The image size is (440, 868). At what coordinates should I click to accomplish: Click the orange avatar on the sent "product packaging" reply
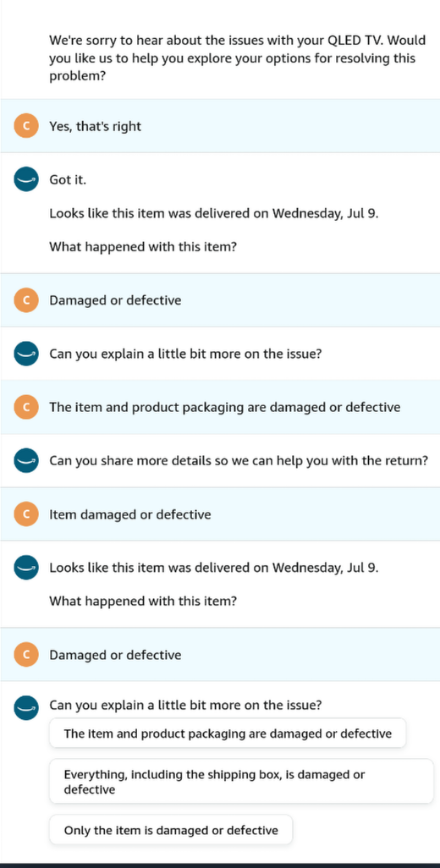coord(26,408)
